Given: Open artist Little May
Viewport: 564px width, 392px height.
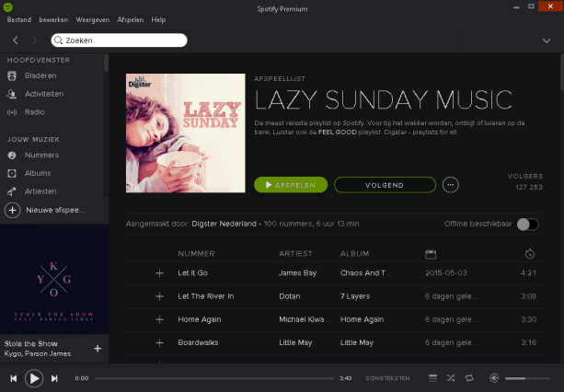Looking at the screenshot, I should coord(295,342).
